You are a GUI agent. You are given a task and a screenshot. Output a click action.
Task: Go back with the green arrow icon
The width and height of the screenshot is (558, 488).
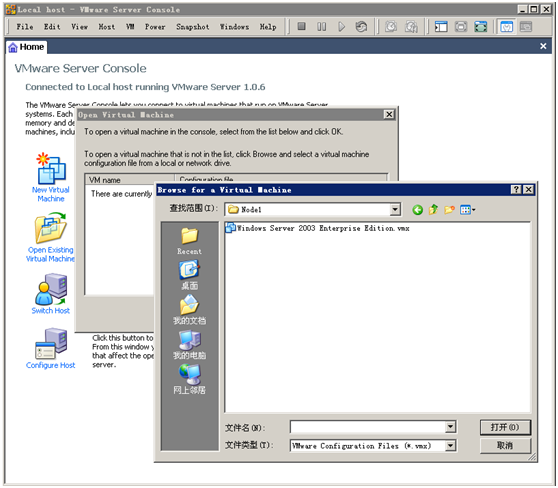tap(417, 210)
